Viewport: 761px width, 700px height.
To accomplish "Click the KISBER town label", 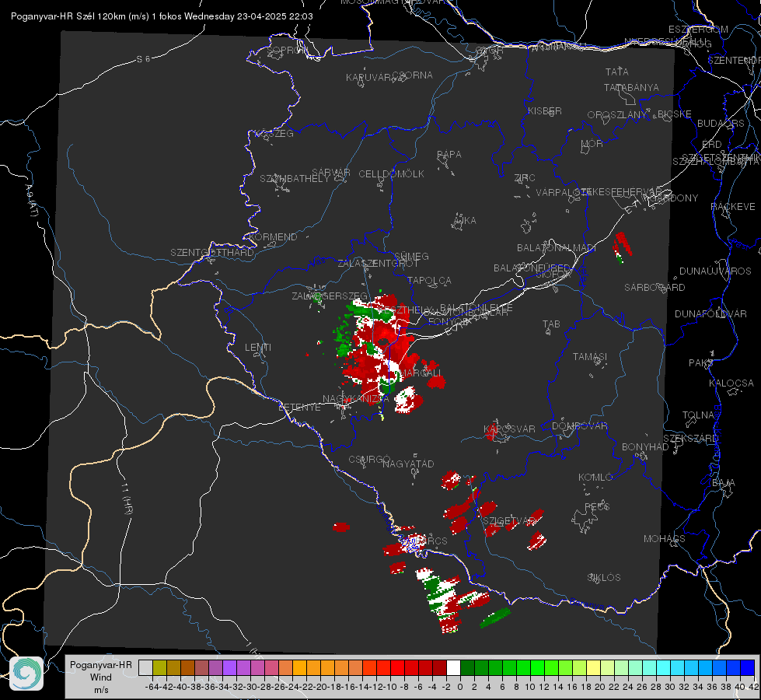I will tap(545, 110).
